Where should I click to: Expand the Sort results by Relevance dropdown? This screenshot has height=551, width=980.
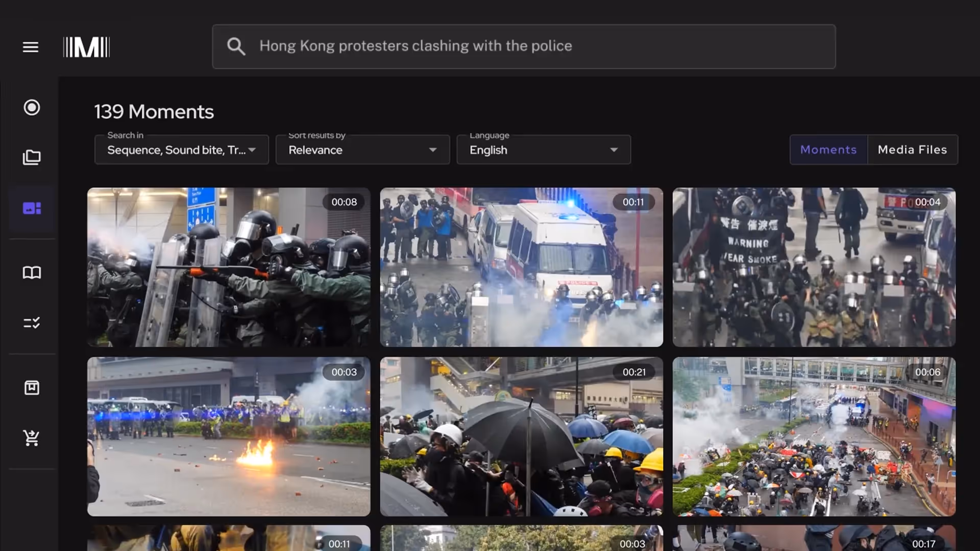(x=362, y=150)
